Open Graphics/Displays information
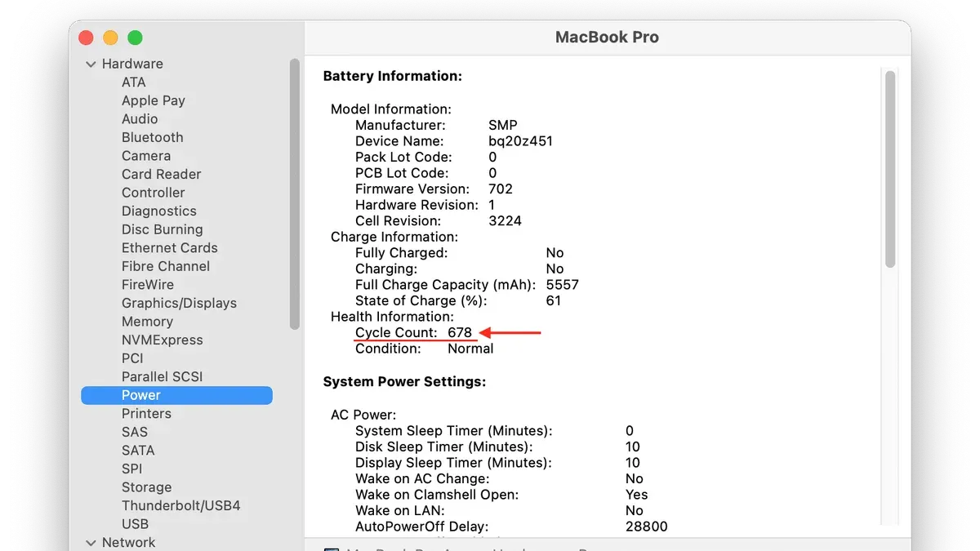The image size is (980, 551). point(180,303)
